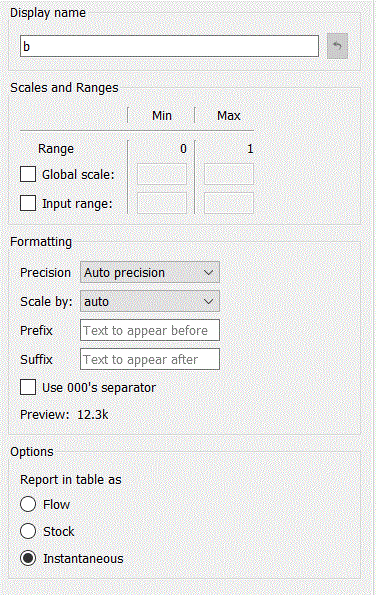Image resolution: width=376 pixels, height=595 pixels.
Task: Click the Min column header
Action: [x=162, y=115]
